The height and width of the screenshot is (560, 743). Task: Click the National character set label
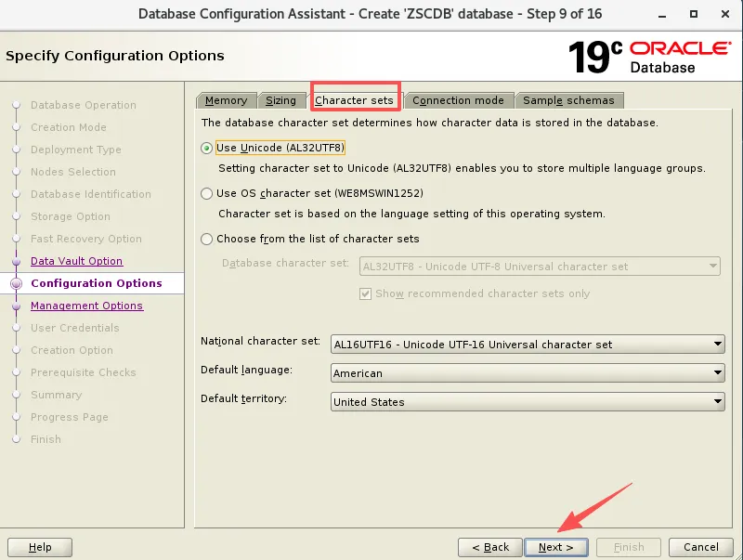(260, 341)
